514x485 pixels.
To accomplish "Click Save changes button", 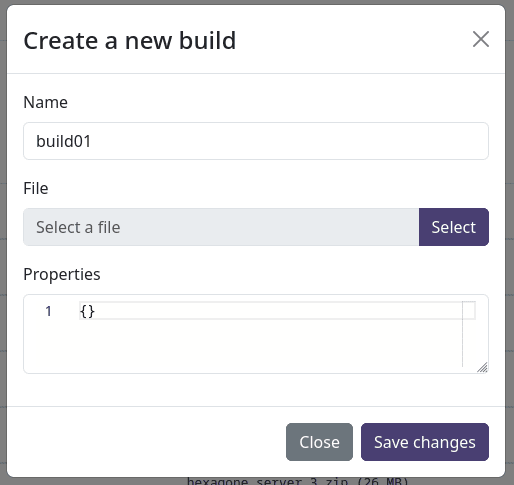I will [x=425, y=442].
